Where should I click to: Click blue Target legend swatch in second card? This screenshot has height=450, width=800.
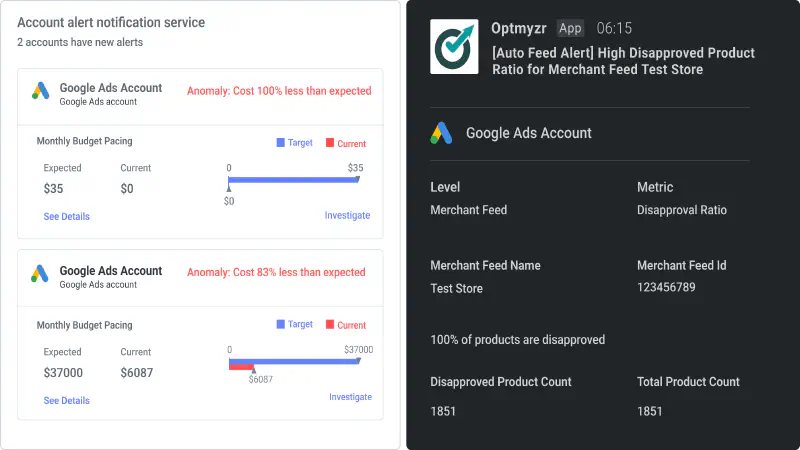click(x=281, y=324)
